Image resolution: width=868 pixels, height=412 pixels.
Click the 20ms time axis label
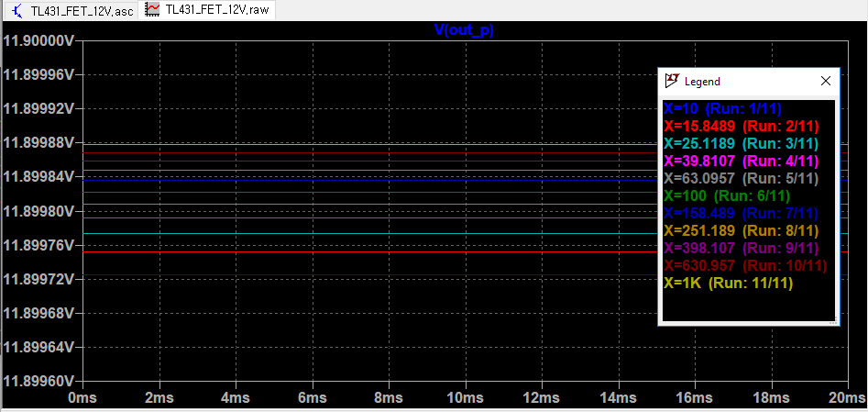click(x=845, y=398)
